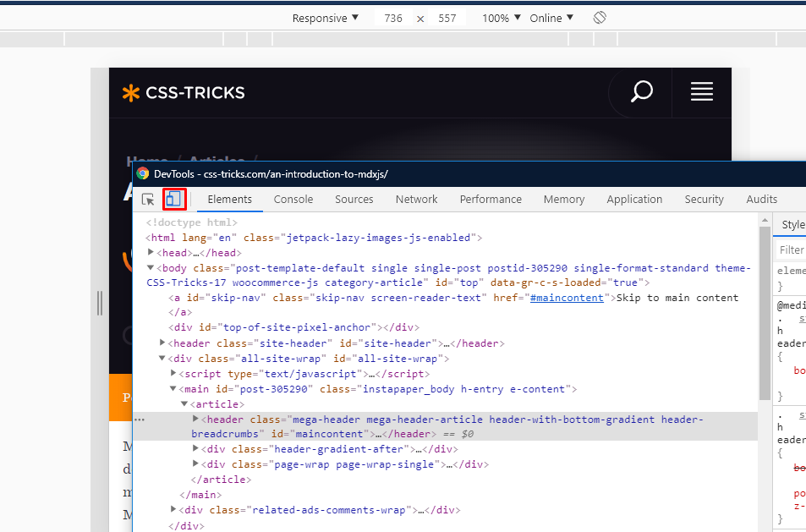This screenshot has width=806, height=532.
Task: Expand the script text/javascript node
Action: (x=173, y=373)
